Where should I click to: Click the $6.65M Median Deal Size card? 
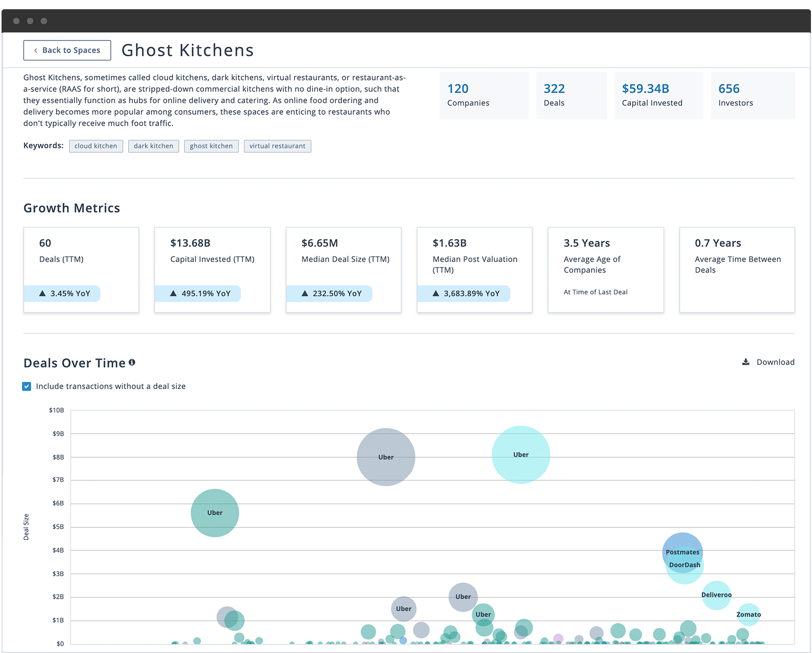tap(343, 270)
